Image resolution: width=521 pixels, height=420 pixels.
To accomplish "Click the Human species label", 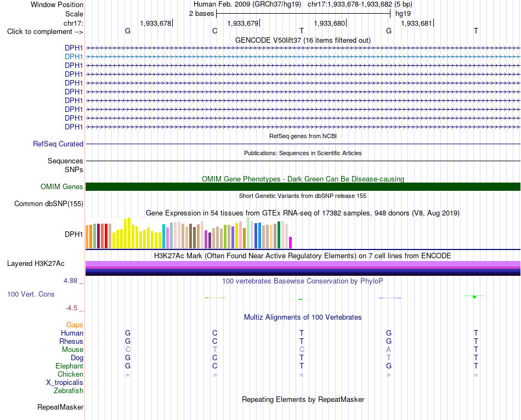I will 72,333.
